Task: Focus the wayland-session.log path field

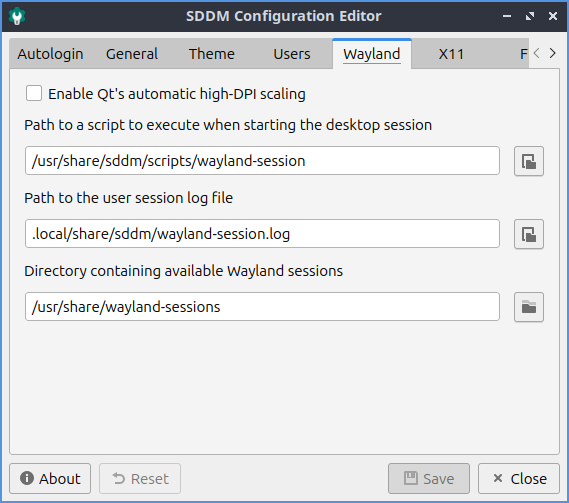Action: pyautogui.click(x=262, y=234)
